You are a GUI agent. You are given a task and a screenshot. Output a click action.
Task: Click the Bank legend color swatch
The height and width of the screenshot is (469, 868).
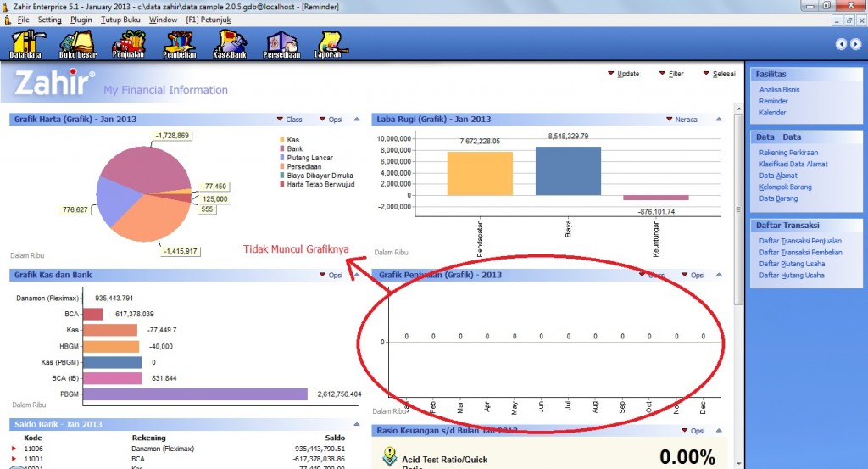(x=282, y=148)
